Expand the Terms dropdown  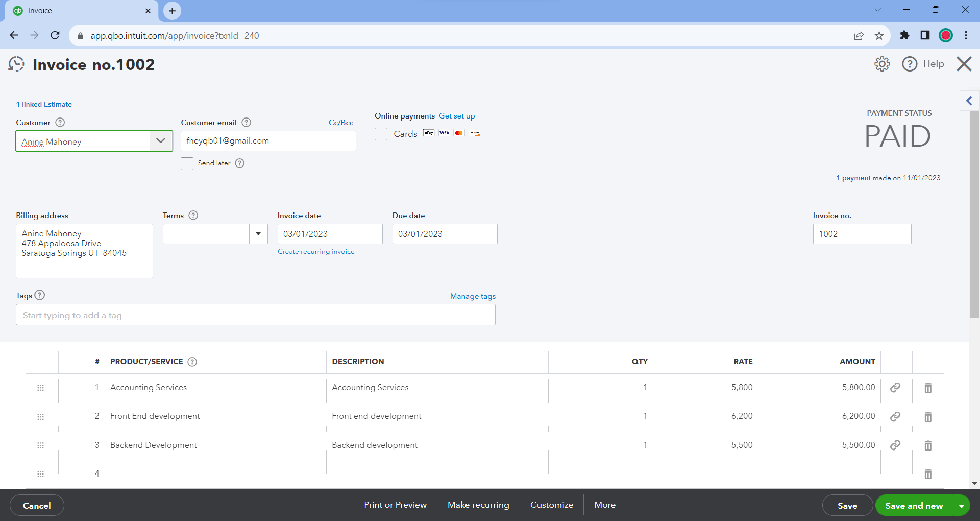(258, 234)
